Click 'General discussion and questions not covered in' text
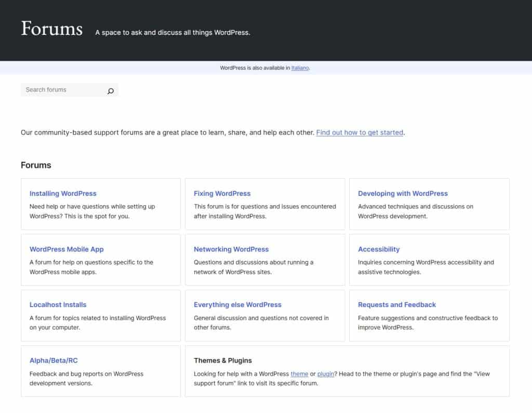This screenshot has width=532, height=413. point(261,318)
